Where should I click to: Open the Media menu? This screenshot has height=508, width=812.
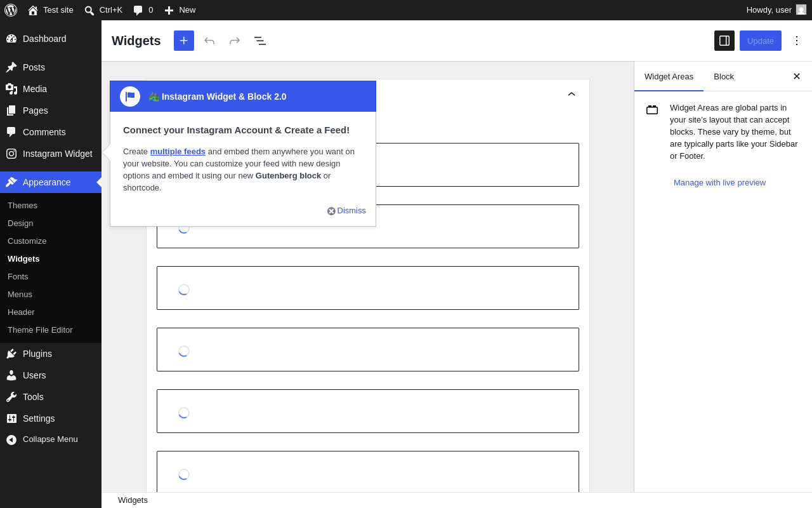click(x=51, y=89)
